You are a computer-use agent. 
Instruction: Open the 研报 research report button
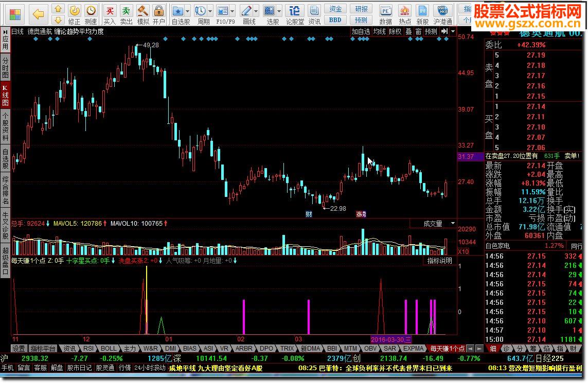point(361,9)
